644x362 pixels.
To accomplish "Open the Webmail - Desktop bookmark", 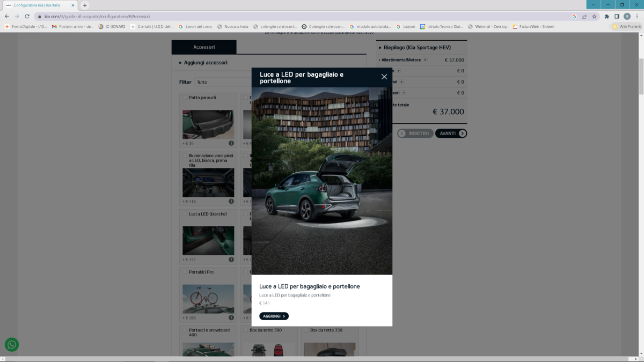I will click(488, 26).
